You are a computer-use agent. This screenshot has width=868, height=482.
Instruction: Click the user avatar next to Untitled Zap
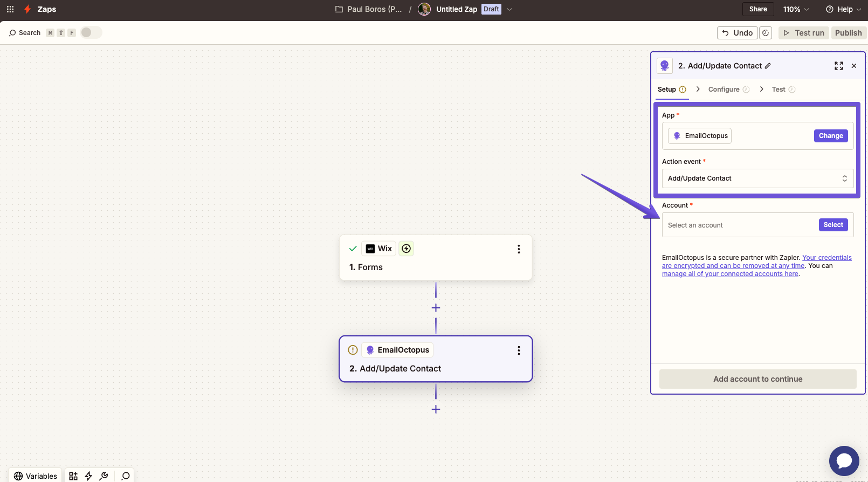point(424,9)
